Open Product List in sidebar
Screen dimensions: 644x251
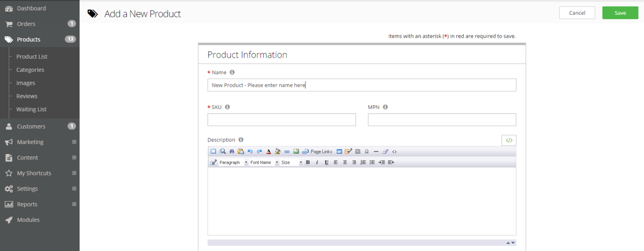pyautogui.click(x=32, y=56)
